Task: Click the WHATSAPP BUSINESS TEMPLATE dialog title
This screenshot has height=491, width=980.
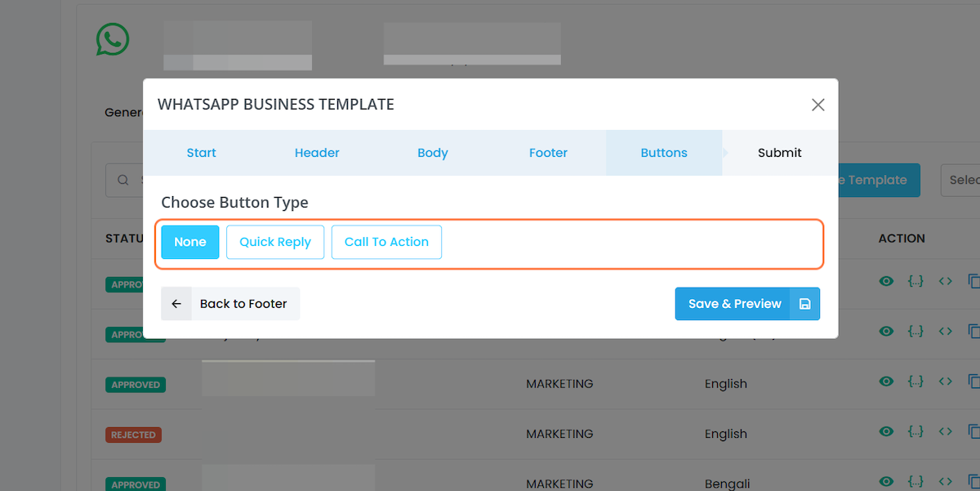Action: pos(276,105)
